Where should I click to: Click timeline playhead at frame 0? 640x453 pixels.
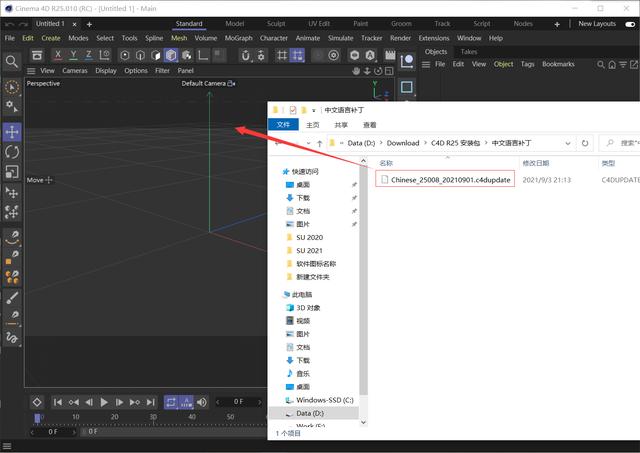click(x=37, y=418)
